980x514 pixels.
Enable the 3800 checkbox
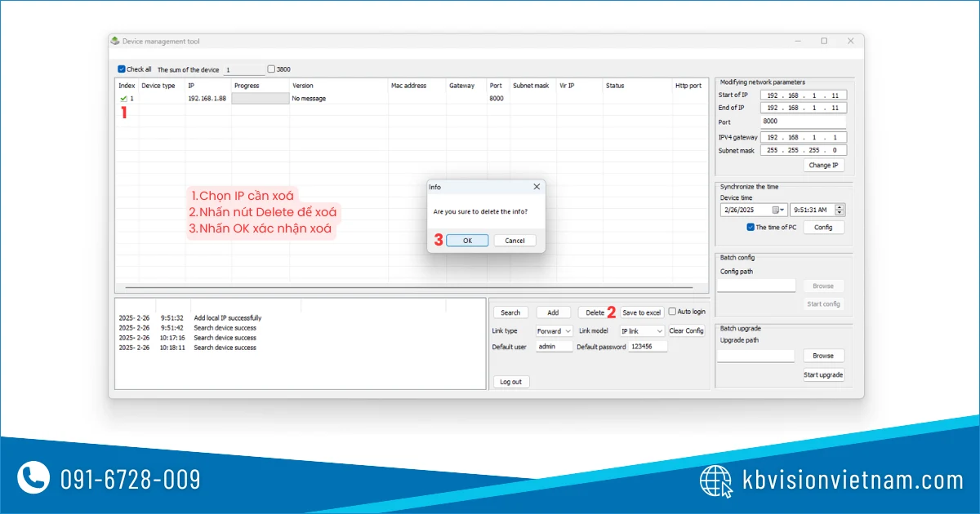coord(272,69)
